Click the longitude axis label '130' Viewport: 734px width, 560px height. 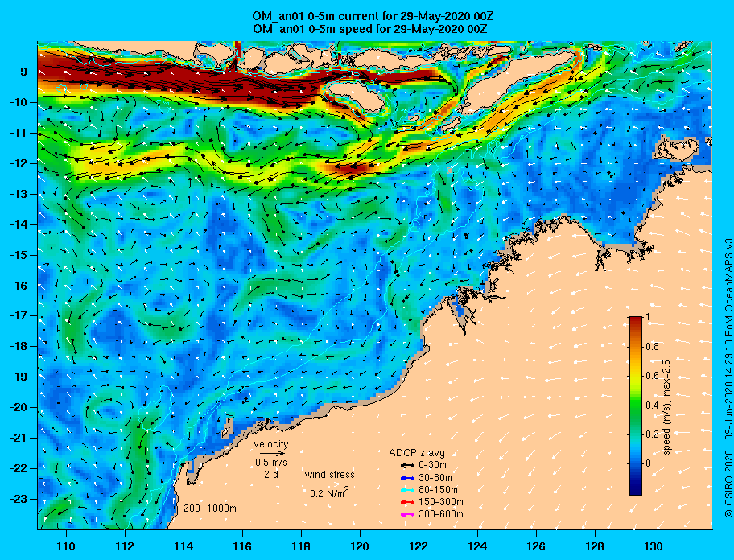[654, 546]
